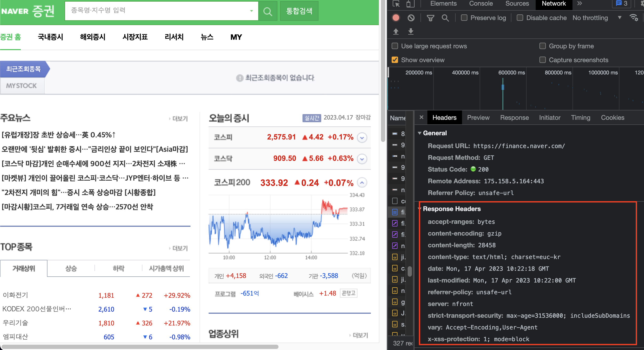
Task: Open network conditions wifi settings icon
Action: (634, 18)
